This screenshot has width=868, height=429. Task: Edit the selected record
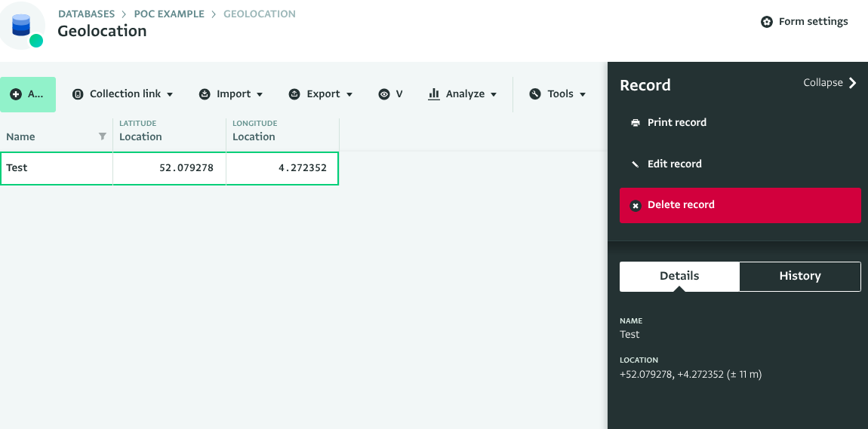pyautogui.click(x=674, y=164)
